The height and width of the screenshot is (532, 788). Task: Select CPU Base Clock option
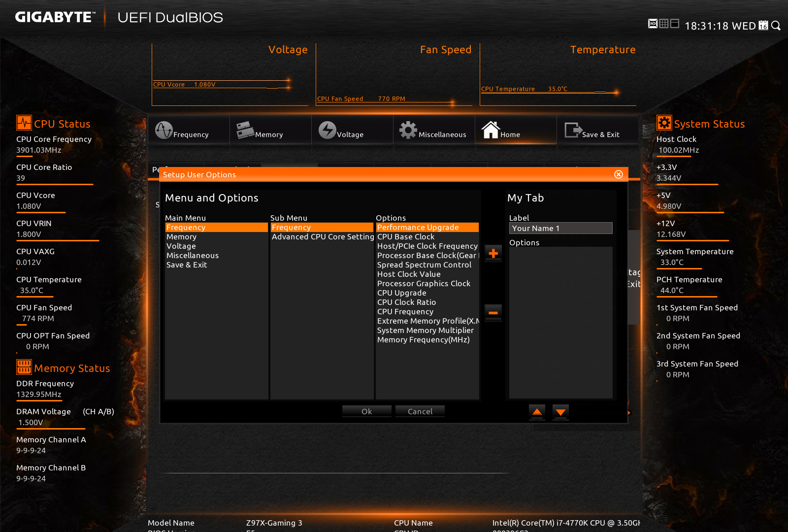click(427, 237)
